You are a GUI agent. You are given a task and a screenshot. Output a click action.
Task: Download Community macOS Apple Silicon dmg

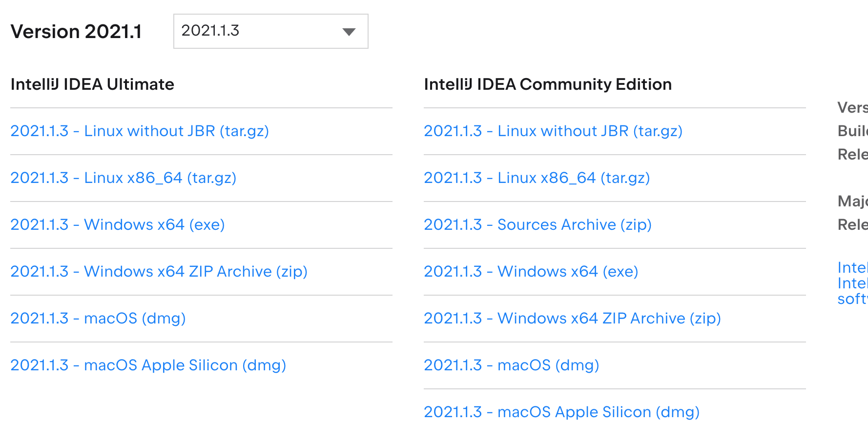pyautogui.click(x=561, y=412)
